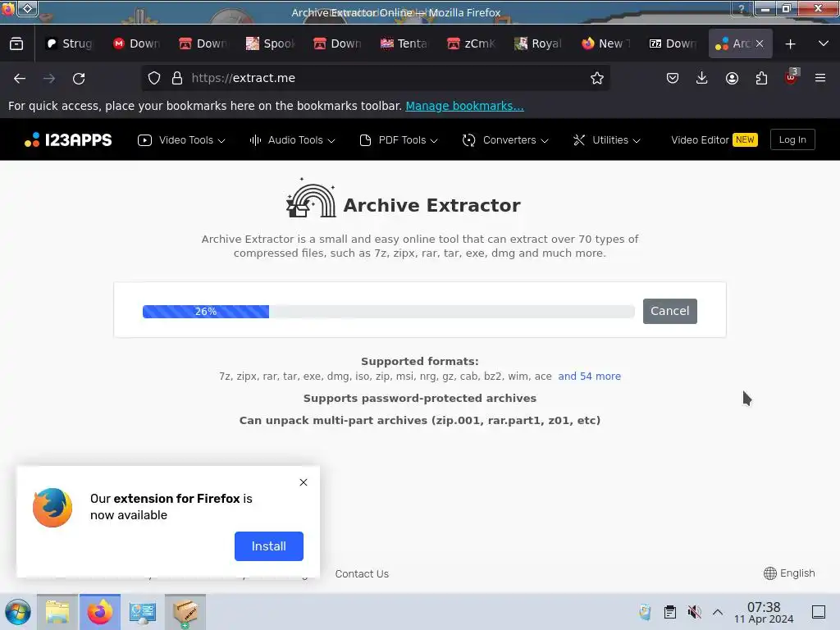The height and width of the screenshot is (630, 840).
Task: Close the active Archive Extractor tab
Action: click(x=760, y=43)
